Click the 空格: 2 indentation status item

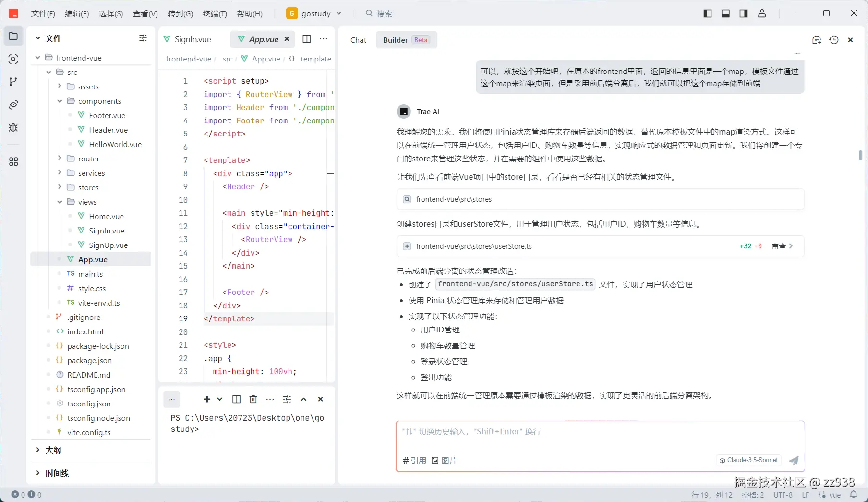point(753,495)
